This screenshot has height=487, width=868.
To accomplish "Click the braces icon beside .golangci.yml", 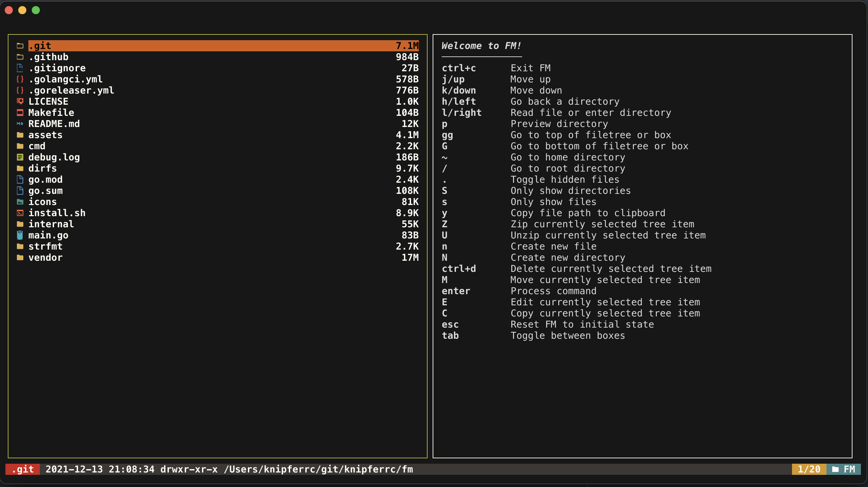I will point(20,79).
